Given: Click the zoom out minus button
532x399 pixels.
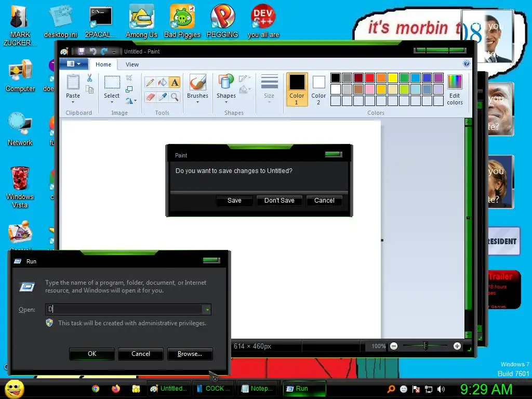Looking at the screenshot, I should pos(394,346).
